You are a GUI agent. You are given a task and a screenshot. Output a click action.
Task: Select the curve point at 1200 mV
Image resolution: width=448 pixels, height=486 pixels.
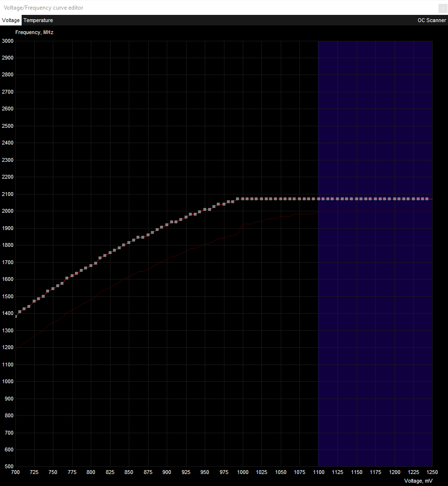[x=395, y=198]
